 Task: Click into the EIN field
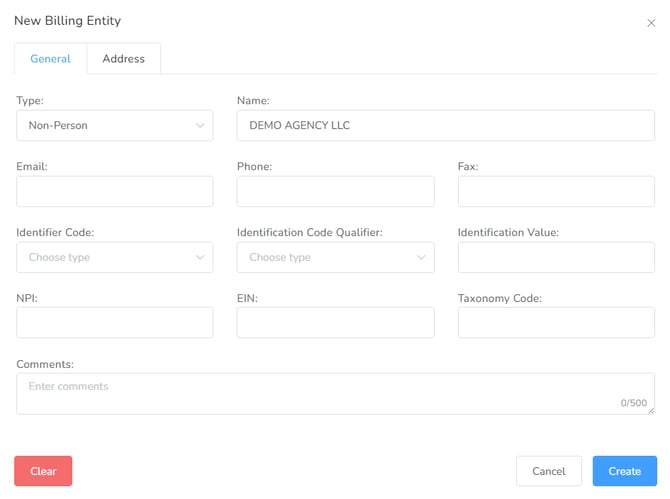(335, 322)
